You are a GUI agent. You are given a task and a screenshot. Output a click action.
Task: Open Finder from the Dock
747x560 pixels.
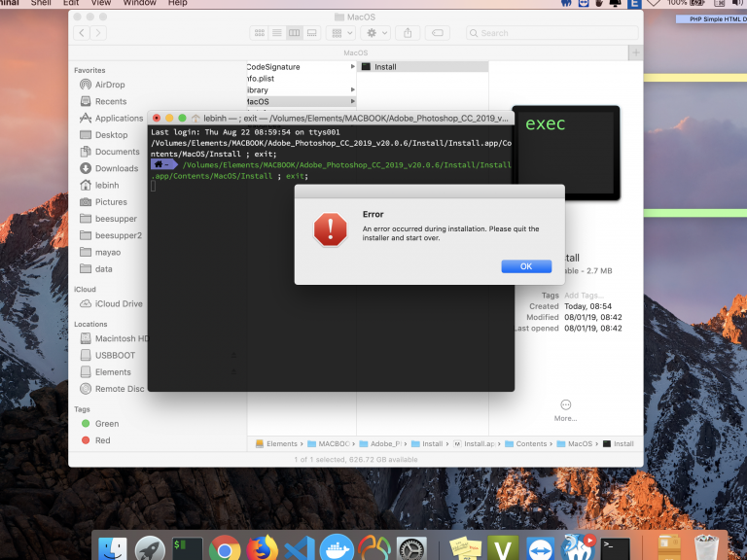113,549
